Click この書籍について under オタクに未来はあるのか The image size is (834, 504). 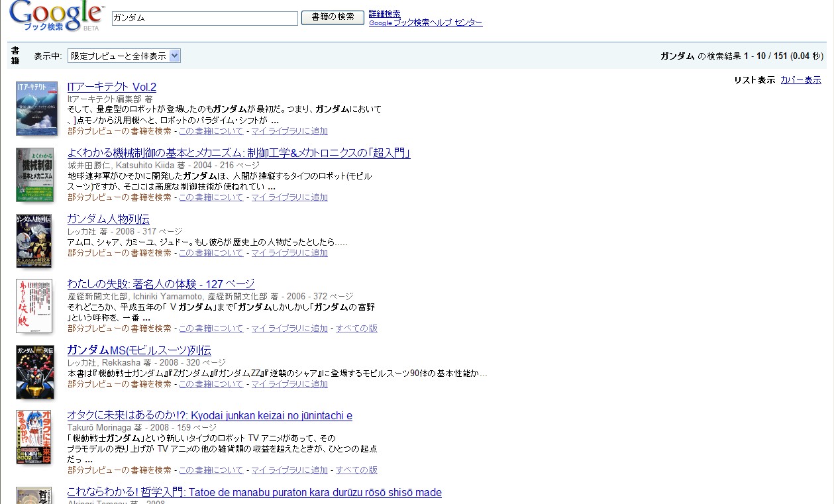point(211,470)
